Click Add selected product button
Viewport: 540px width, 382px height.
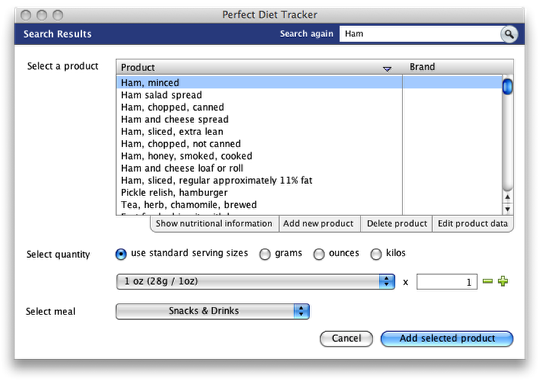[447, 339]
